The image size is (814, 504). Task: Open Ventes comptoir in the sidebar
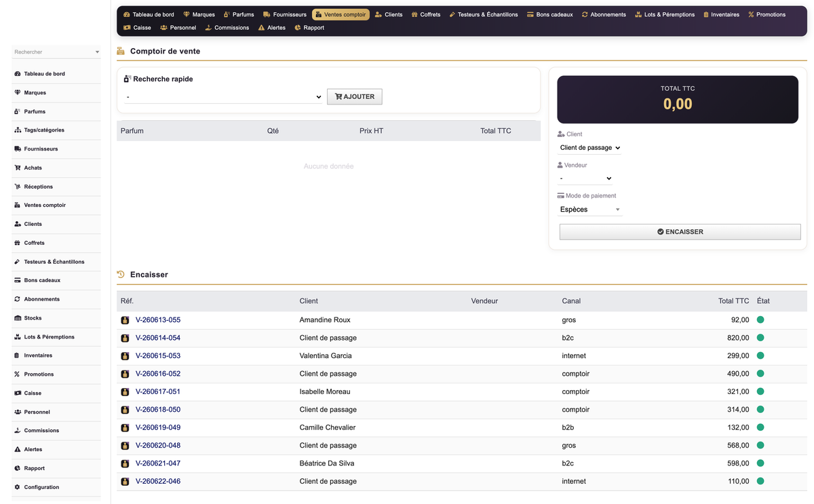(56, 206)
